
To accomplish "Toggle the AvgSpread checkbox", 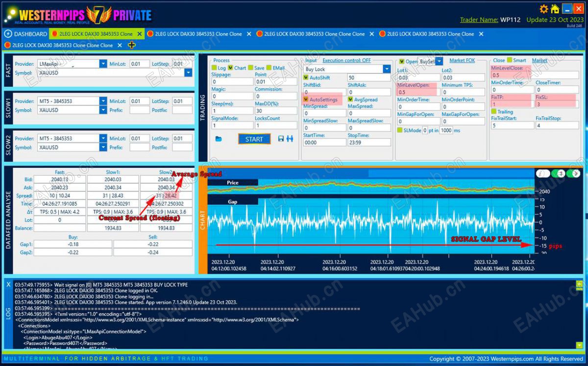I will [x=350, y=100].
